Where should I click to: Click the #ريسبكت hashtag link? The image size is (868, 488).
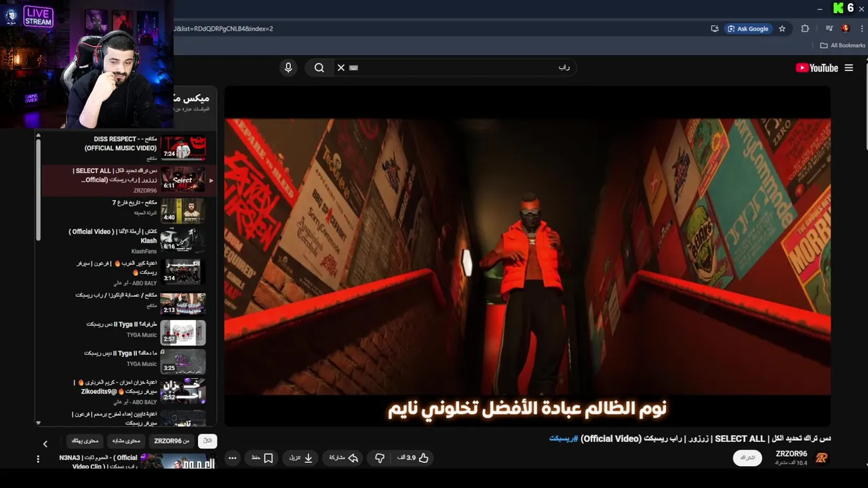click(564, 439)
